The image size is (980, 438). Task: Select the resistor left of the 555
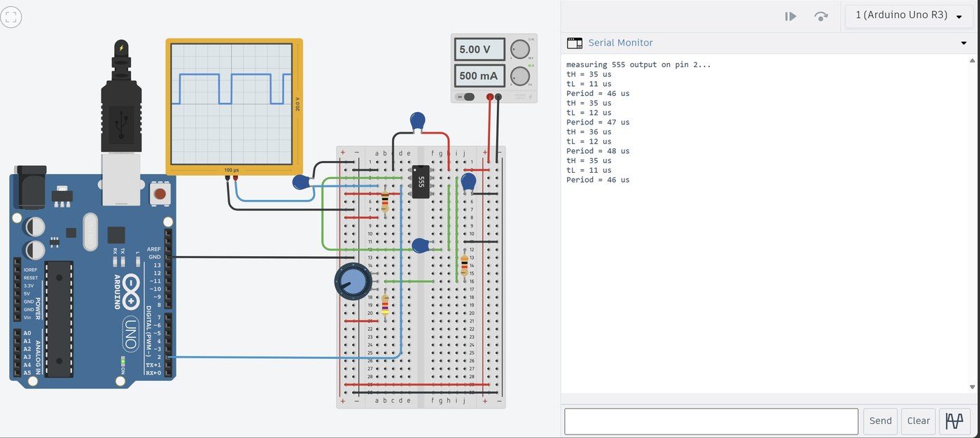[x=385, y=204]
